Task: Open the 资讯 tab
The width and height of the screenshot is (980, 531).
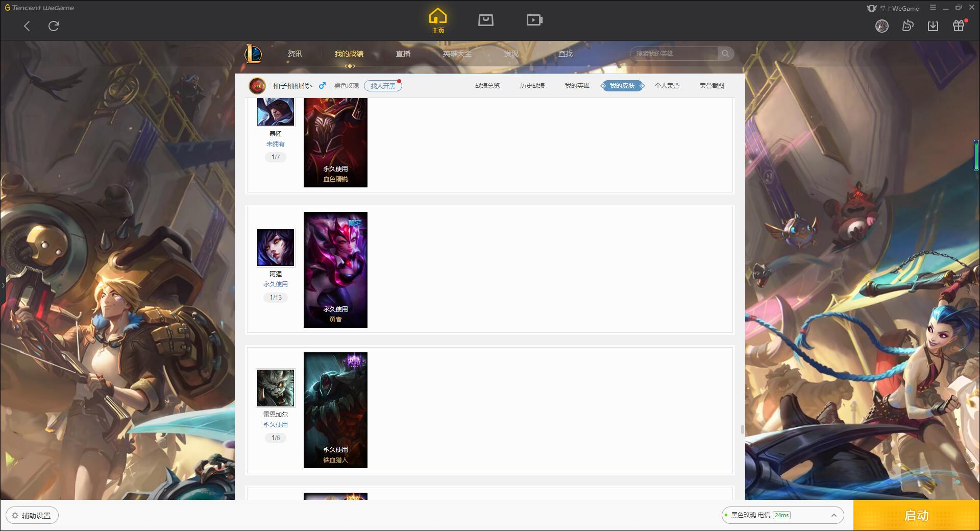Action: click(295, 54)
